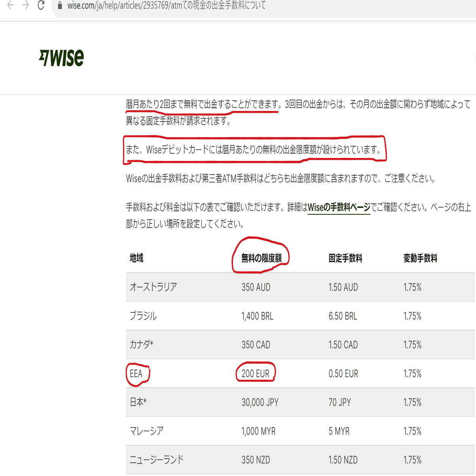This screenshot has height=476, width=476.
Task: Select the 350 NZD cell
Action: click(256, 460)
